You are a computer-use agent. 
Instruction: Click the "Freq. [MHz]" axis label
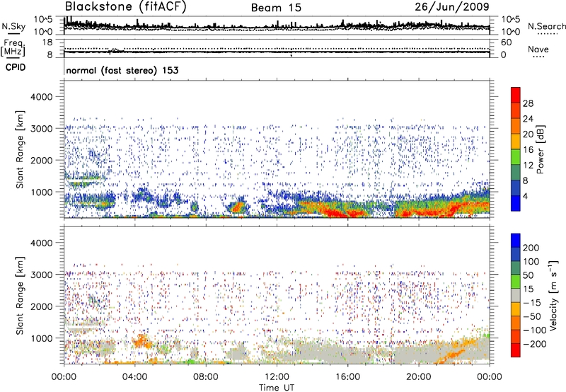[x=13, y=48]
